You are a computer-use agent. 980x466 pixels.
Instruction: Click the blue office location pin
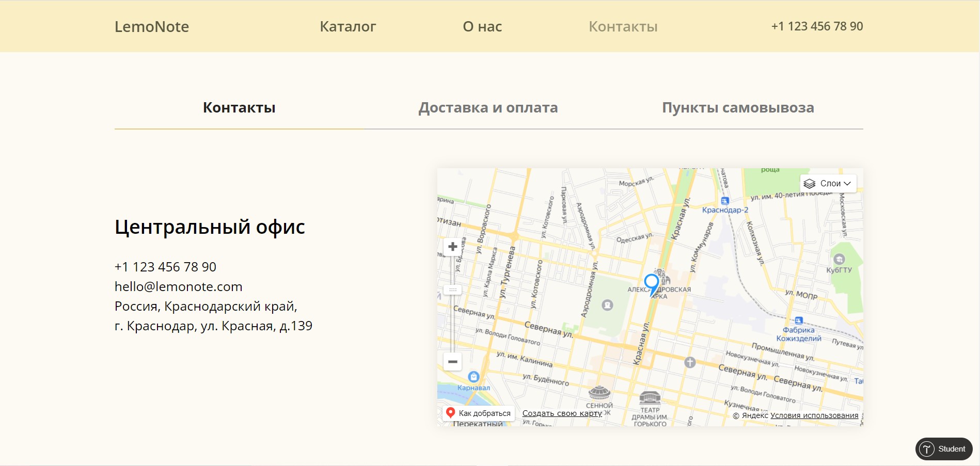coord(652,284)
